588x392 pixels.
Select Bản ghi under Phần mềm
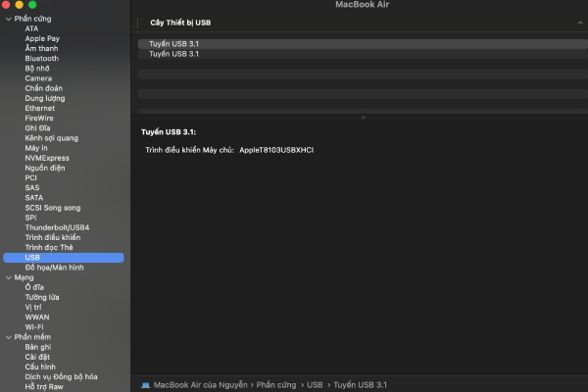38,347
